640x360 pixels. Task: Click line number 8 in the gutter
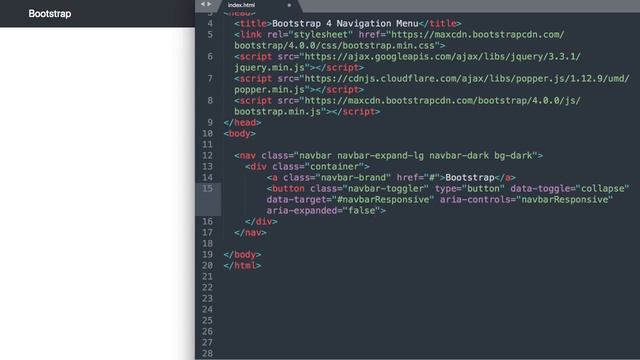210,100
